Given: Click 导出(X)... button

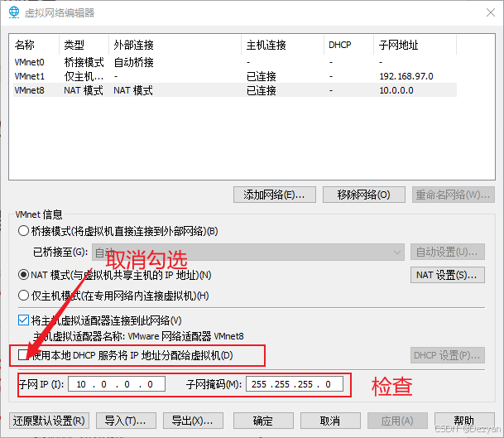Looking at the screenshot, I should 193,421.
